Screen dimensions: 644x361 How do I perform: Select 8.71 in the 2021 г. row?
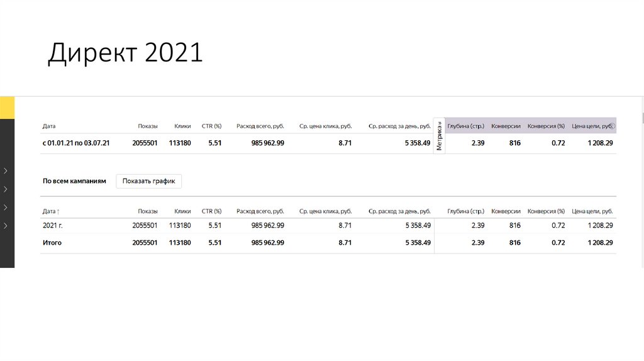(345, 226)
